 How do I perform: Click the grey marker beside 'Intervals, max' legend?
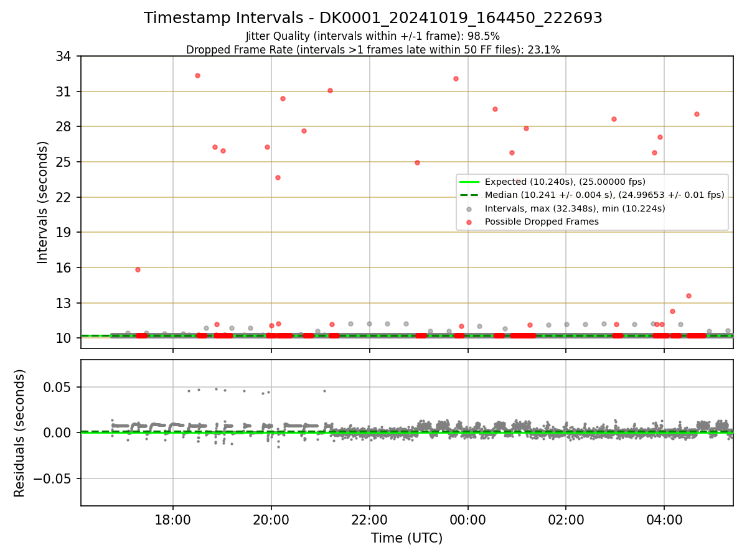[469, 208]
